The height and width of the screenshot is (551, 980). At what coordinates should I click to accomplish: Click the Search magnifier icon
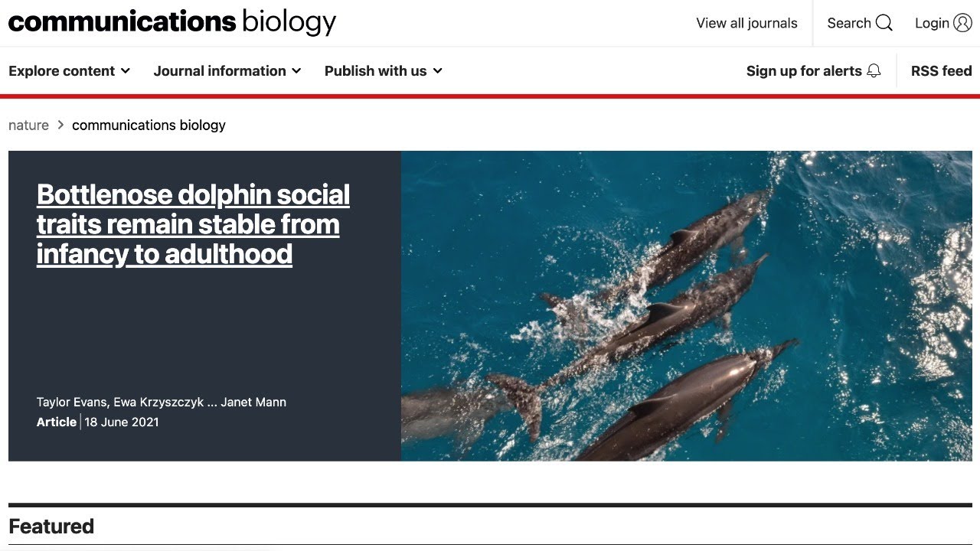pos(884,23)
